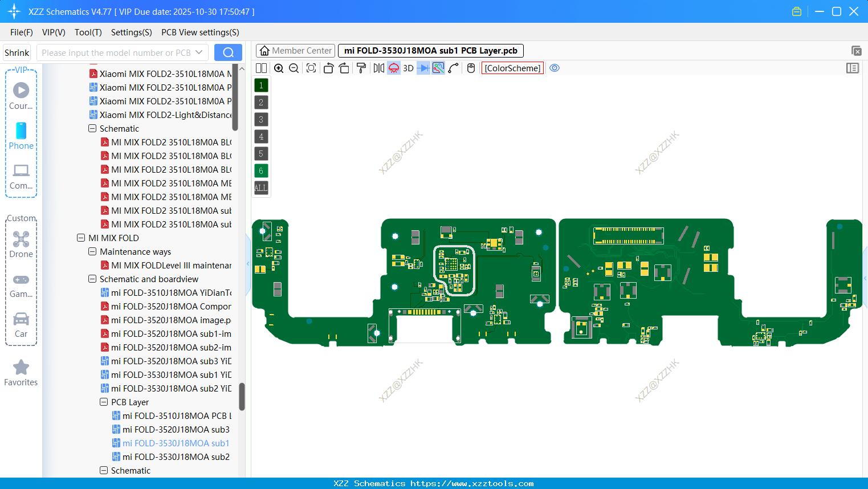
Task: Select the Zoom In tool on the PCB toolbar
Action: 279,68
